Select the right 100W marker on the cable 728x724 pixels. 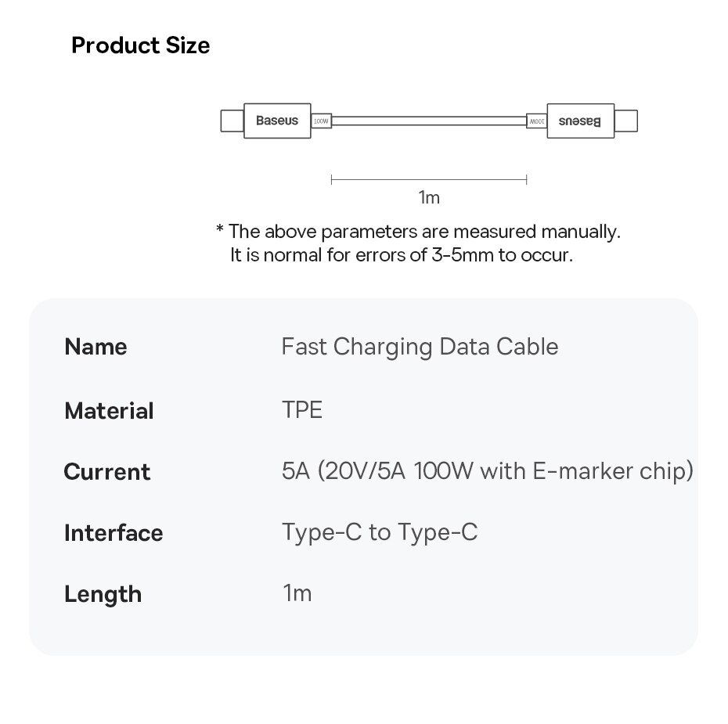point(536,121)
